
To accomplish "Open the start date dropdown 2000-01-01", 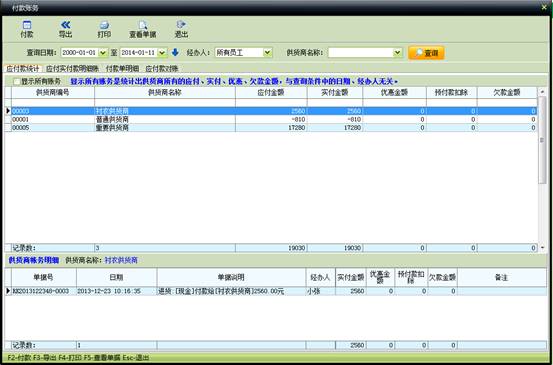I will 103,53.
